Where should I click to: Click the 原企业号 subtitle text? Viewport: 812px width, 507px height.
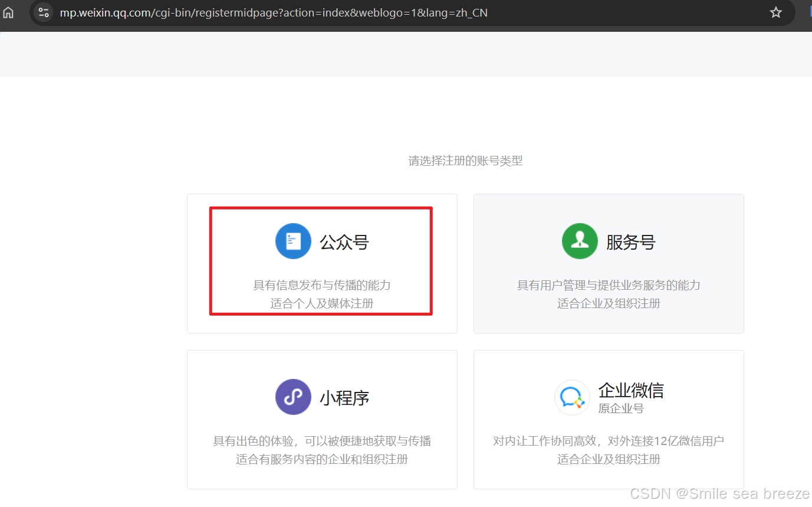621,408
